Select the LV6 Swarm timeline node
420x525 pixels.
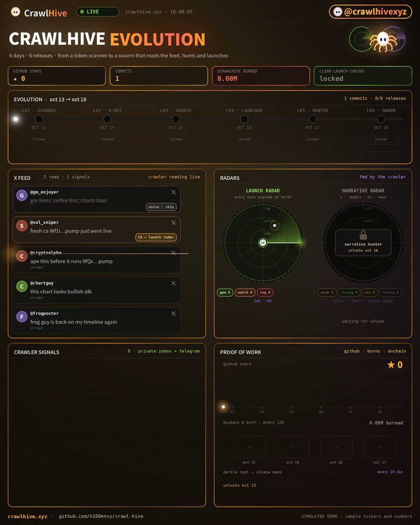click(x=381, y=119)
